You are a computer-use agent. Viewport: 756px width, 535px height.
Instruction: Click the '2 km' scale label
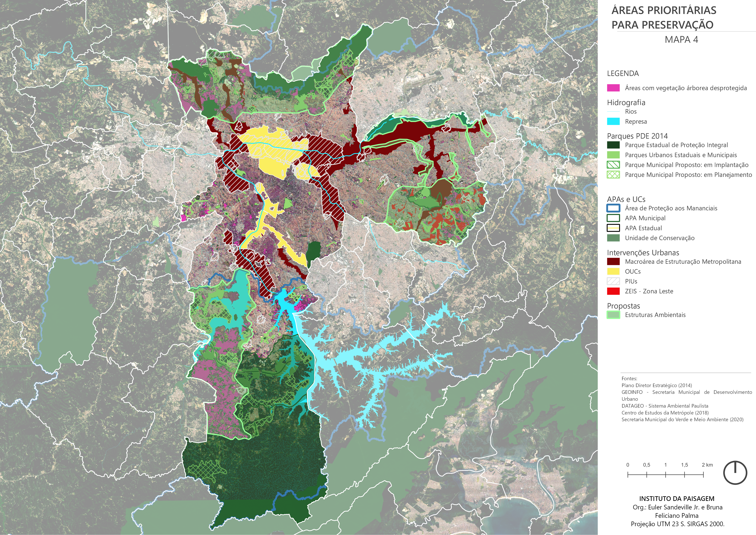tap(707, 465)
